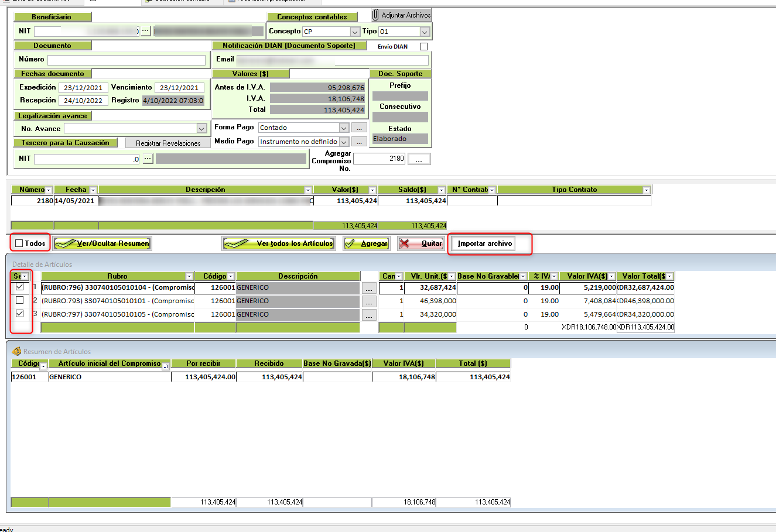Viewport: 776px width, 532px height.
Task: Open the Forma Pago ellipsis button
Action: [x=360, y=128]
